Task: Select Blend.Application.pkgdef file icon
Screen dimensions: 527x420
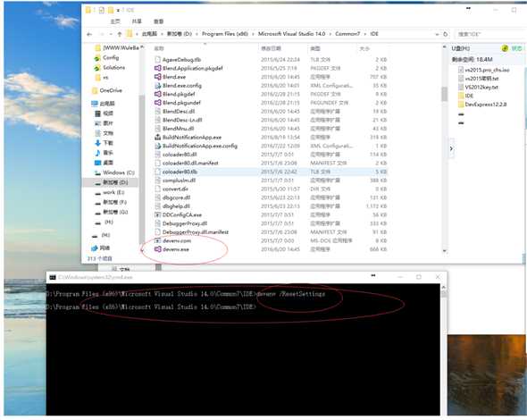Action: (157, 68)
